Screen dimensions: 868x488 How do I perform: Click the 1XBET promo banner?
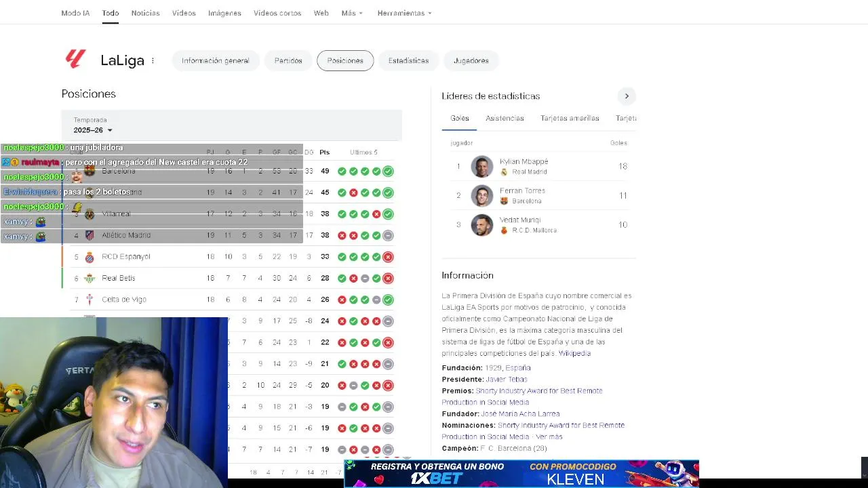click(x=521, y=473)
